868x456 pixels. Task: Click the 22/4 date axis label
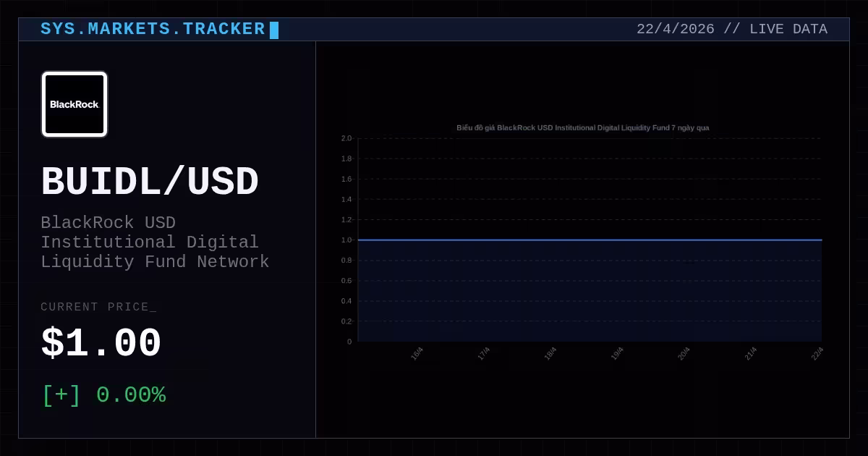tap(817, 353)
